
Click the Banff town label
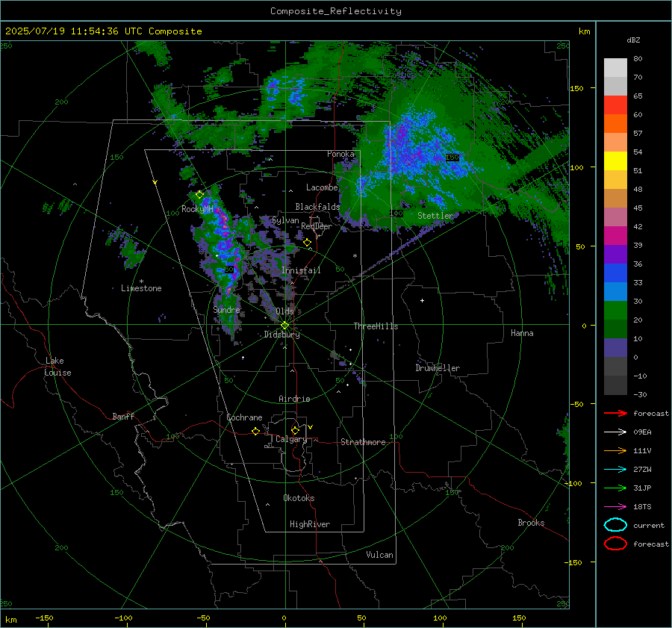coord(123,416)
